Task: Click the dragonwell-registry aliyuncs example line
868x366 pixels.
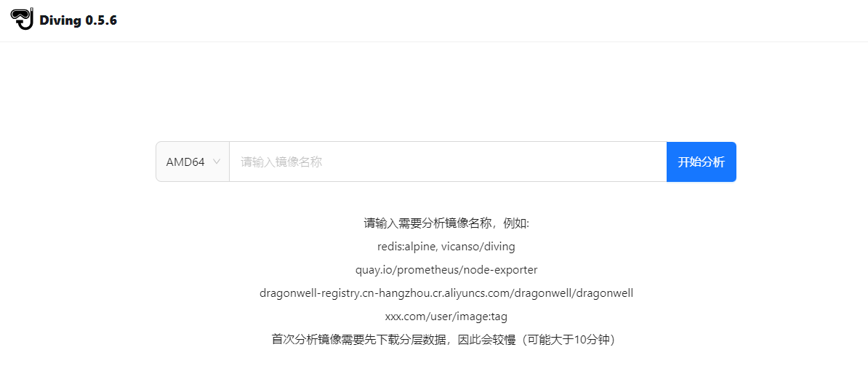Action: tap(446, 293)
